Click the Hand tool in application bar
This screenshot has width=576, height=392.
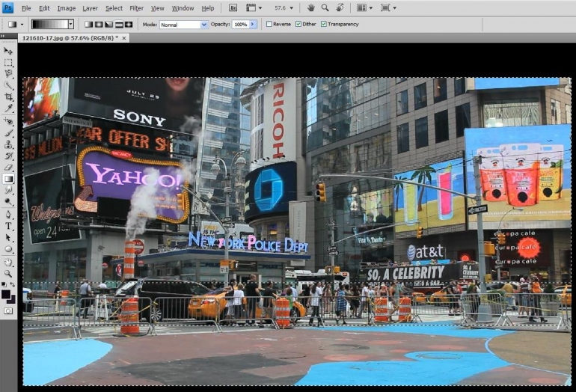[311, 7]
